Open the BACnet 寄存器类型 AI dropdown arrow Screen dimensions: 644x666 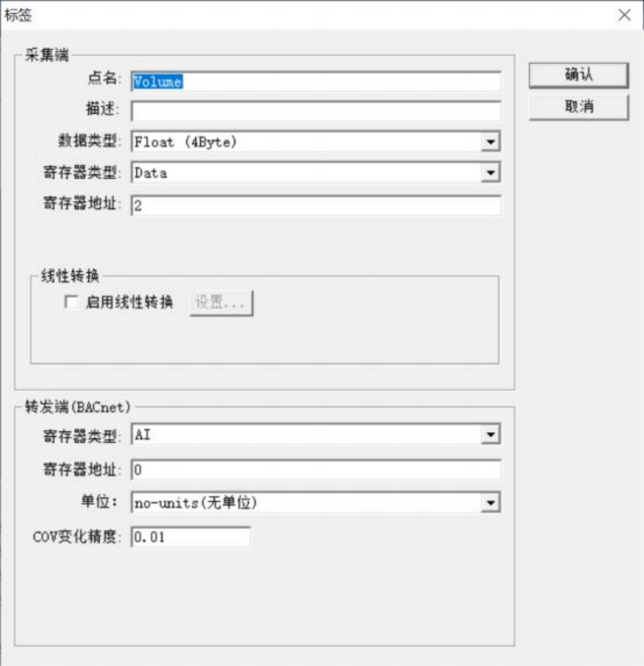(490, 435)
